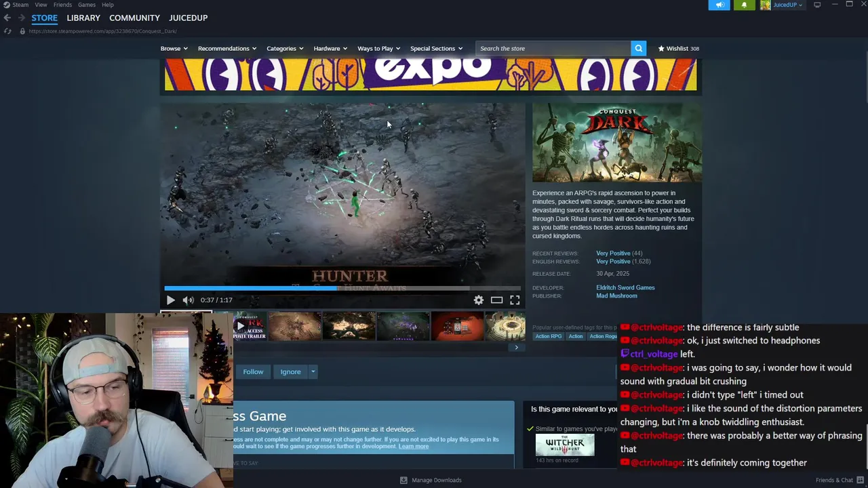Expand the Categories dropdown
868x488 pixels.
[285, 49]
